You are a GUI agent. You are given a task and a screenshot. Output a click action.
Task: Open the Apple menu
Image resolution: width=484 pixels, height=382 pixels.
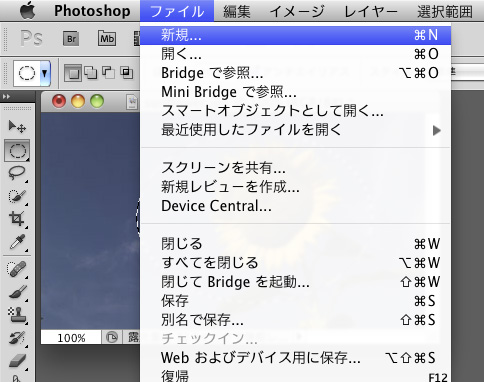click(x=27, y=11)
